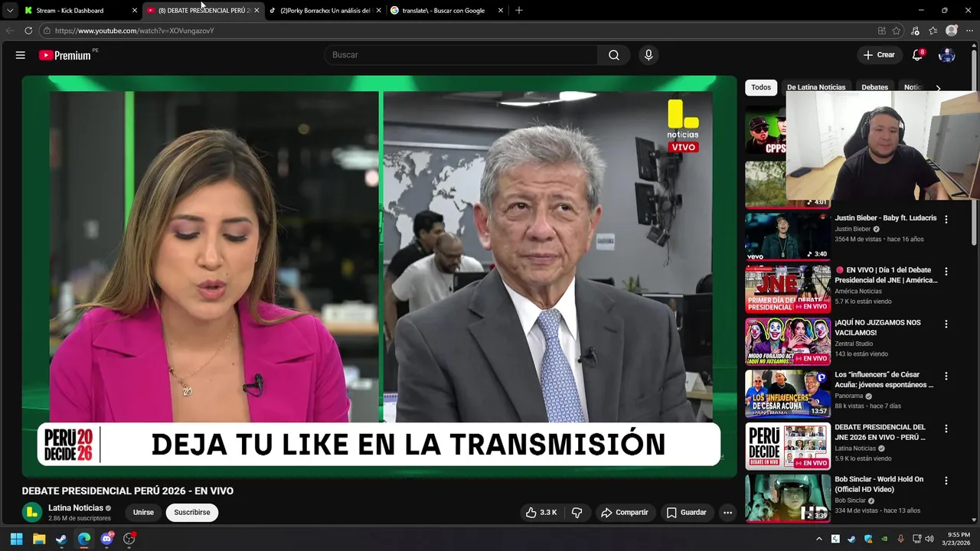Open Windows Start menu
This screenshot has height=551, width=980.
pyautogui.click(x=16, y=539)
